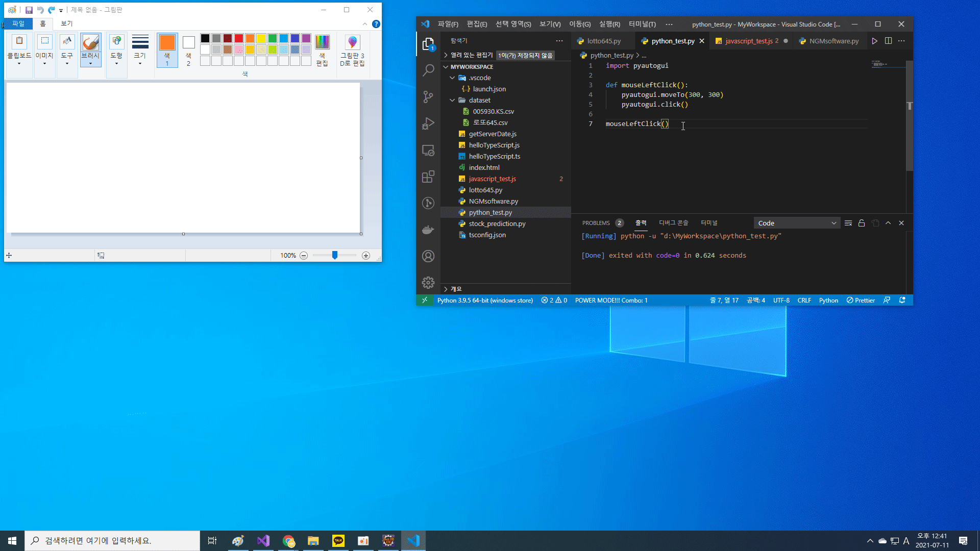Screen dimensions: 980x551
Task: Toggle the output scroll lock icon
Action: (862, 223)
